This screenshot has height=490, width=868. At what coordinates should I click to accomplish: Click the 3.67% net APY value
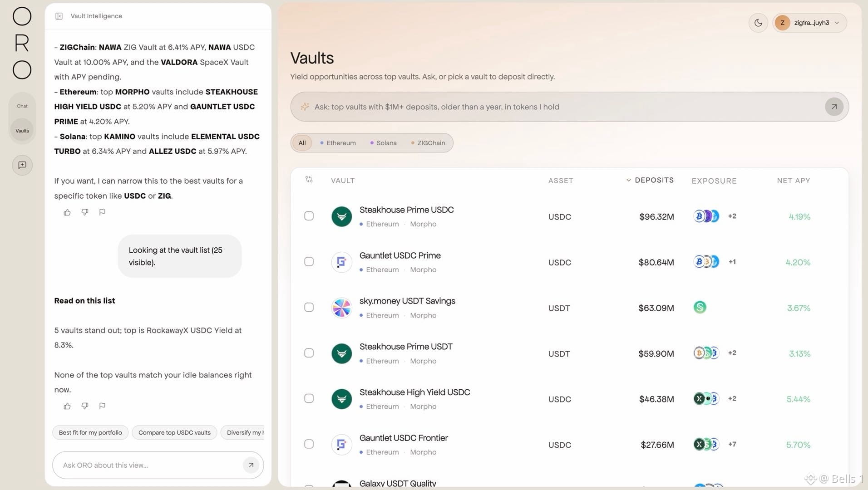[x=799, y=308]
